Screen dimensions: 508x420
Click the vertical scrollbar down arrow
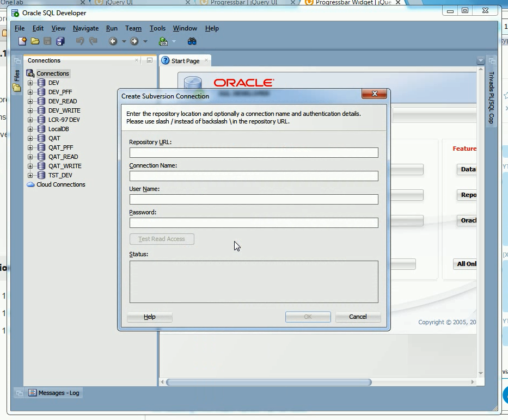point(481,373)
